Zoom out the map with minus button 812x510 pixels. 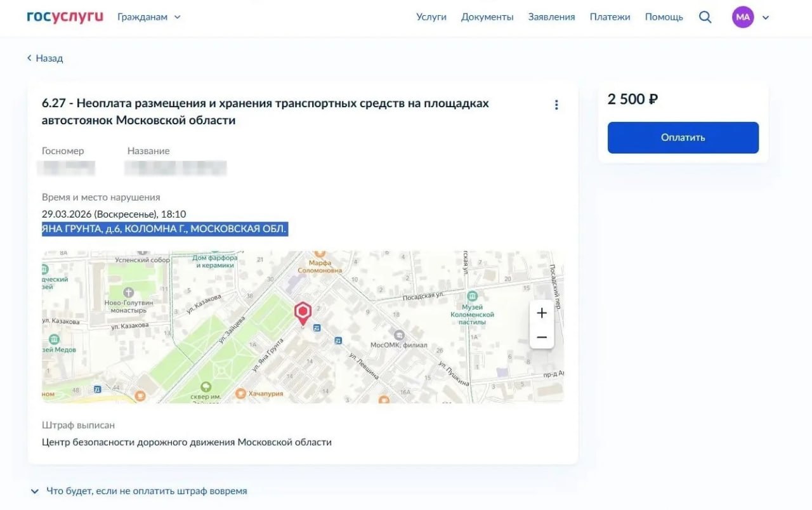tap(542, 337)
